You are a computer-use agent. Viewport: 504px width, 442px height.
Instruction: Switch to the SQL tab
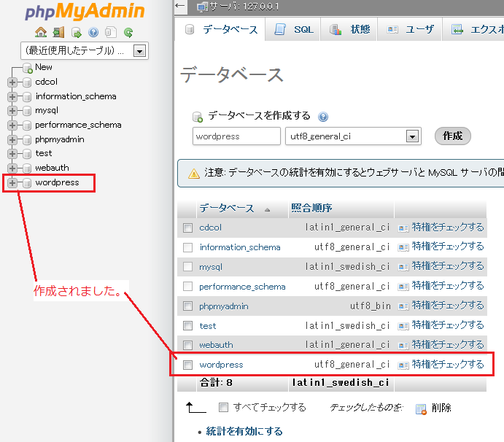coord(293,30)
